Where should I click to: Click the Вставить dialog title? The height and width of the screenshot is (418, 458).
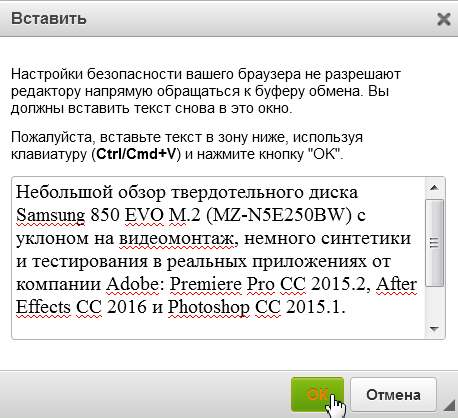[x=49, y=18]
